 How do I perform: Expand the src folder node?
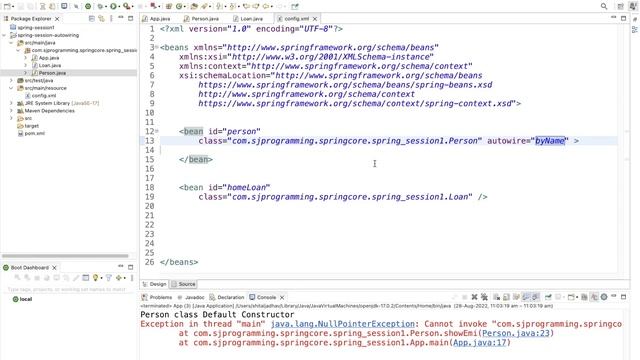tap(11, 118)
